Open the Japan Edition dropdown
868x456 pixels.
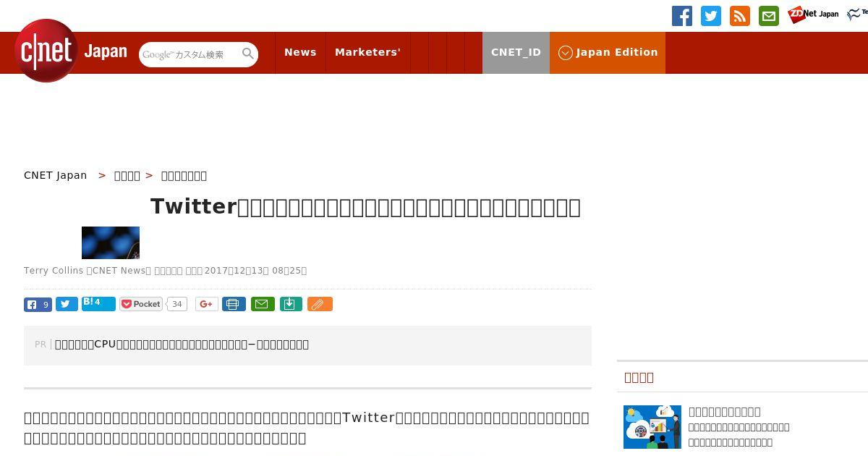[x=608, y=53]
